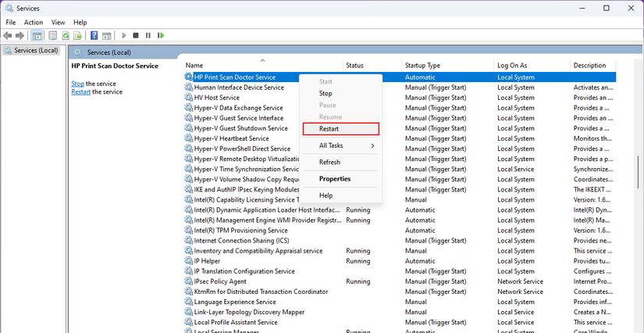Choose Refresh in the context menu
The width and height of the screenshot is (644, 333).
coord(340,162)
